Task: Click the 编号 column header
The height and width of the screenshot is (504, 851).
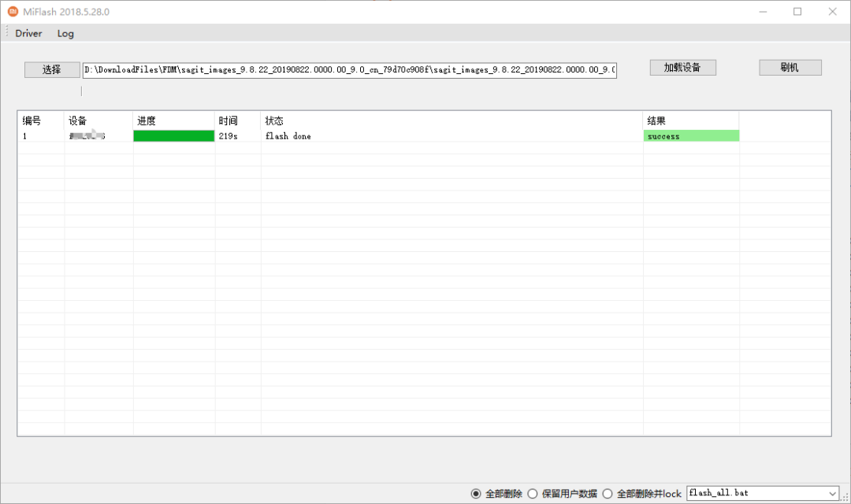Action: (x=32, y=120)
